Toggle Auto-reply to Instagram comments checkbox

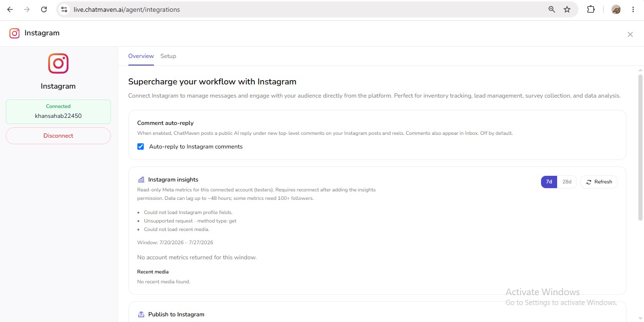[140, 147]
